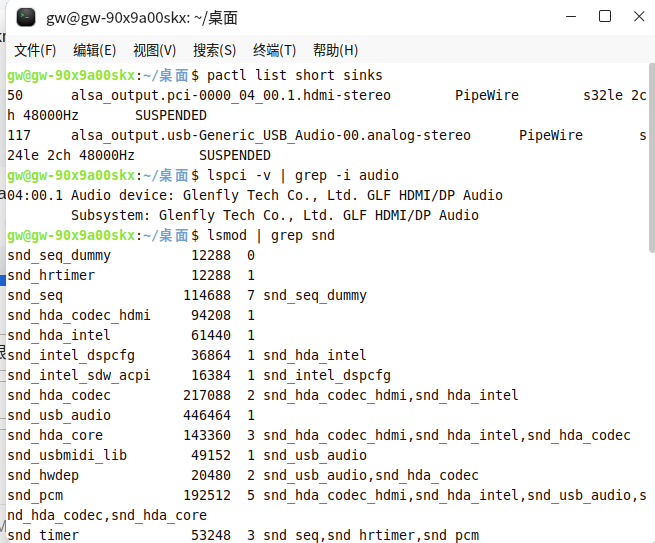655x543 pixels.
Task: Click the snd_usb_audio module name
Action: point(59,415)
